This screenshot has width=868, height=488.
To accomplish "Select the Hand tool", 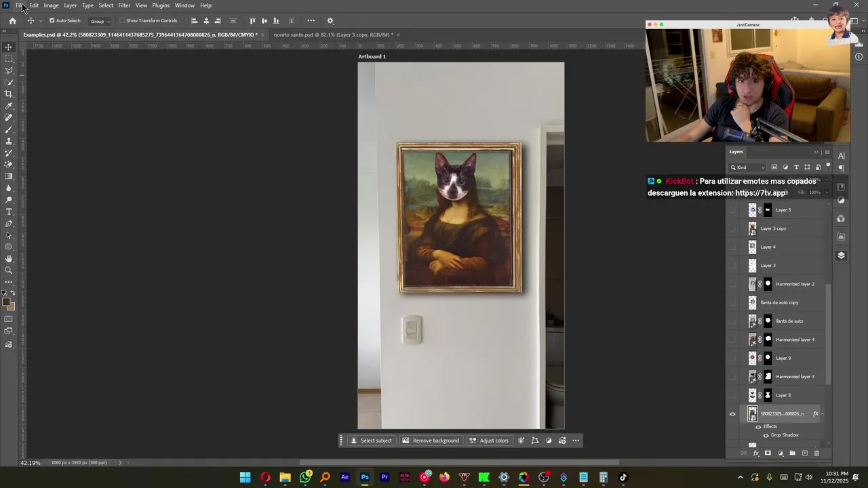I will click(x=9, y=258).
